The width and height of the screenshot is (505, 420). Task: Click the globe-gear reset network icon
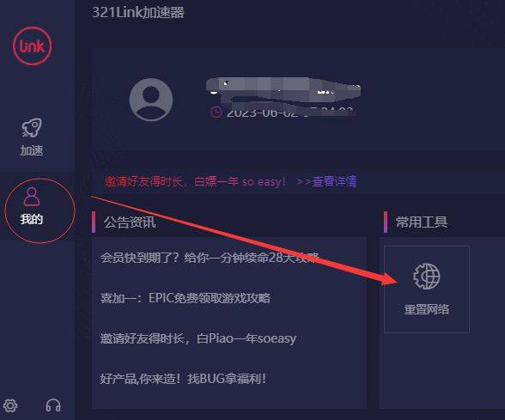click(x=427, y=277)
